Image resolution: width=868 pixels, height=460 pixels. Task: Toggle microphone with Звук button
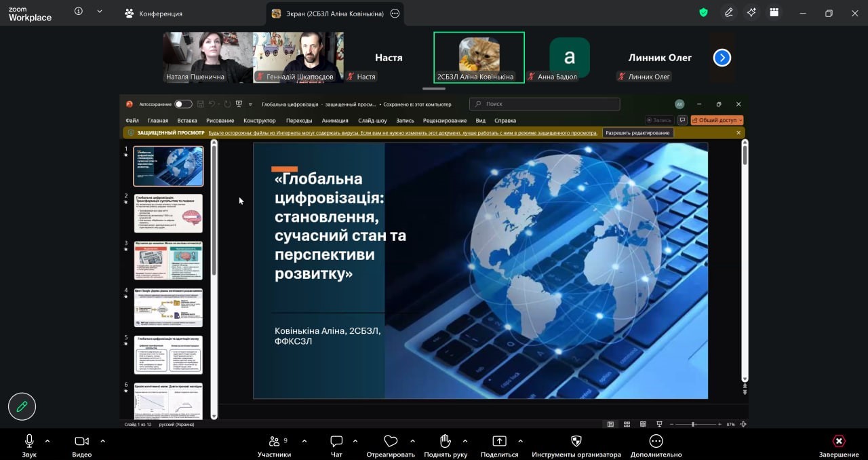coord(29,446)
